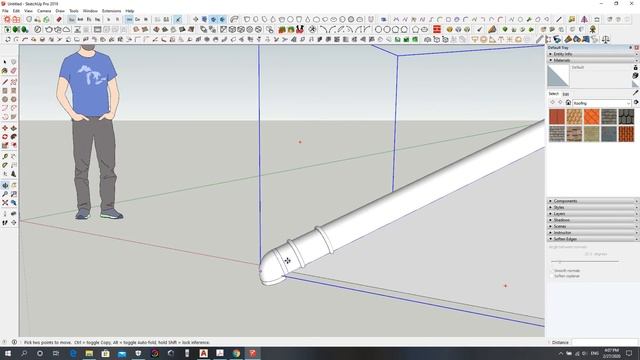
Task: Click the Sample Paint eyedropper
Action: point(635,93)
